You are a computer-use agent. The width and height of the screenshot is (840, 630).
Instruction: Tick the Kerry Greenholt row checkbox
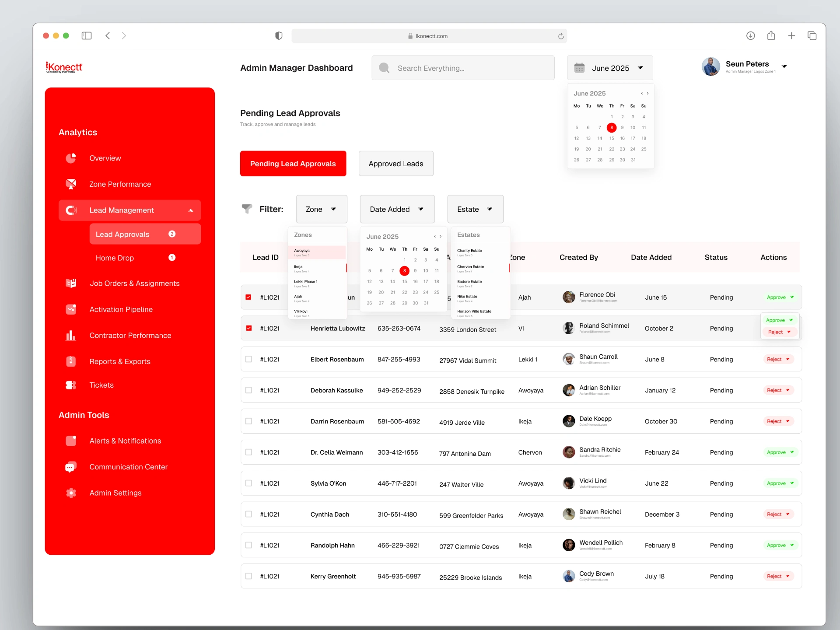(248, 576)
